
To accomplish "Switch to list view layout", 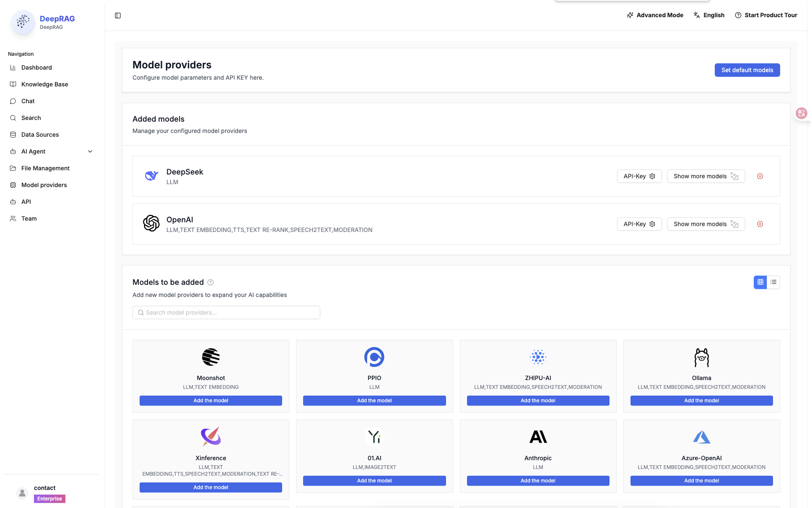I will pyautogui.click(x=773, y=282).
